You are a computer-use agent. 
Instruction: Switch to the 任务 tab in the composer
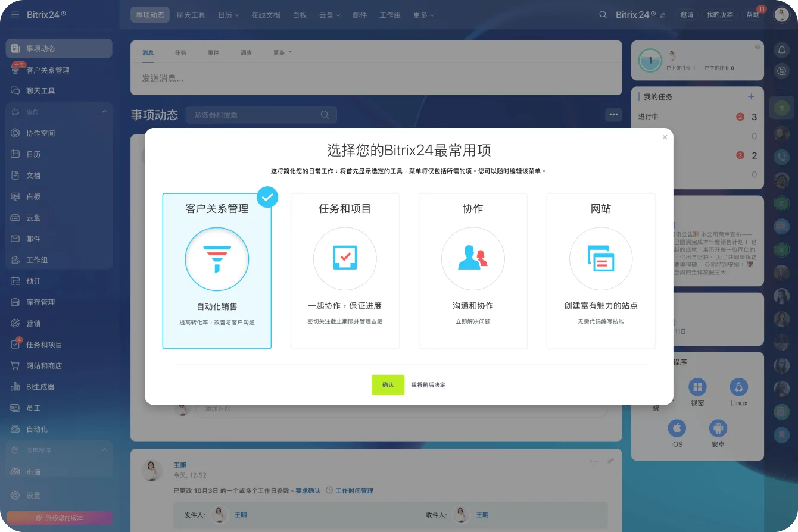tap(180, 53)
